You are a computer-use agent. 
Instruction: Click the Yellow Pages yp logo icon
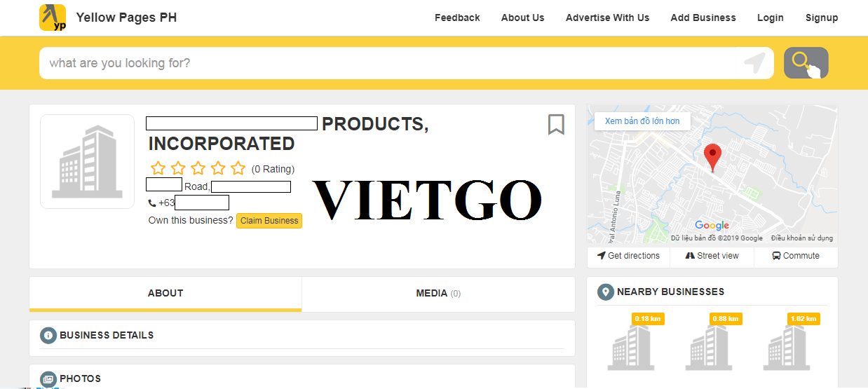[53, 18]
